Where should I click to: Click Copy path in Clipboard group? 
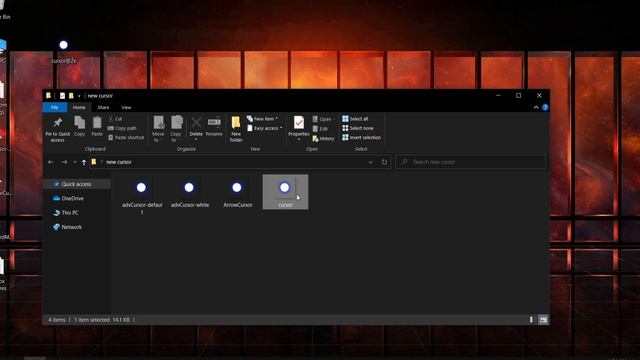(122, 128)
